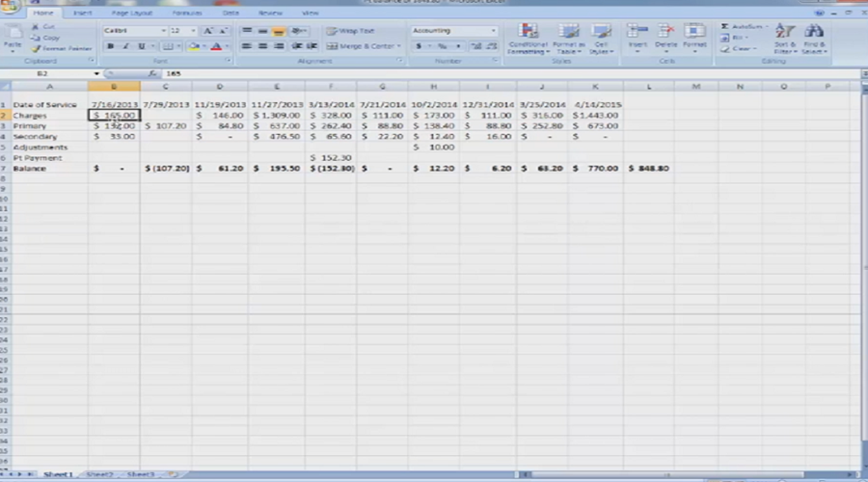This screenshot has width=868, height=482.
Task: Open the Accounting number format dropdown
Action: coord(493,31)
